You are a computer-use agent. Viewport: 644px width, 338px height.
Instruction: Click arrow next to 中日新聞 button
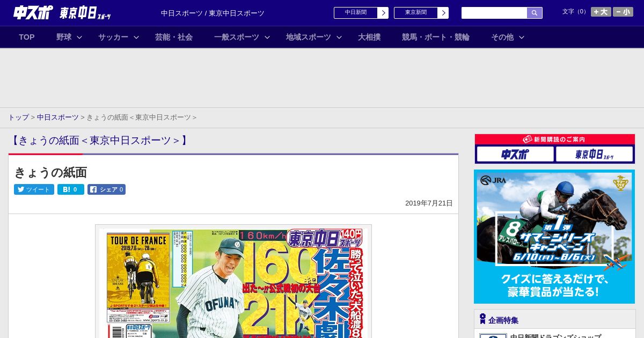(x=383, y=13)
